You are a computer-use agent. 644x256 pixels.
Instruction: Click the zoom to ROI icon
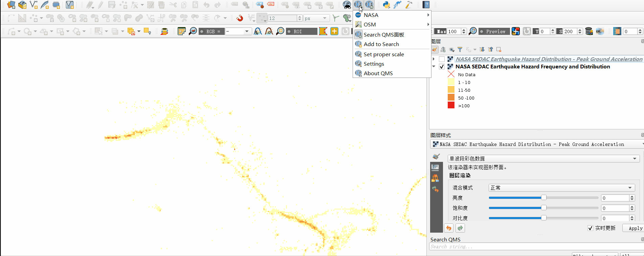[x=280, y=31]
